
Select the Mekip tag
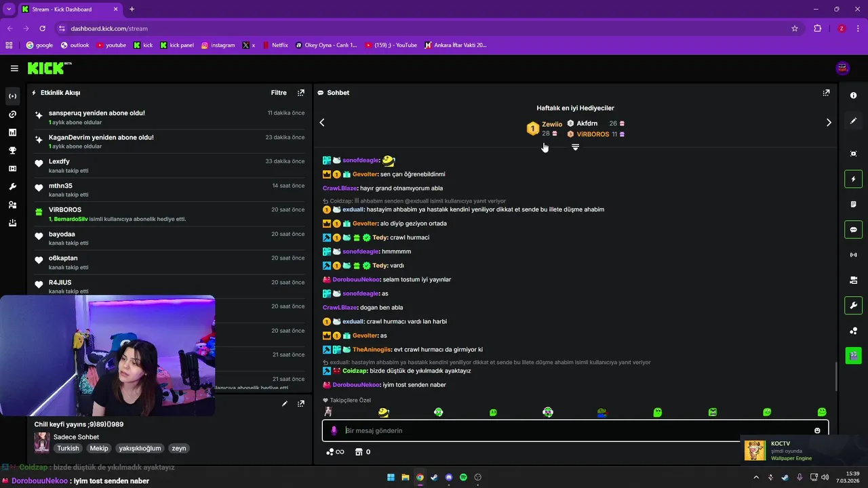pyautogui.click(x=99, y=448)
